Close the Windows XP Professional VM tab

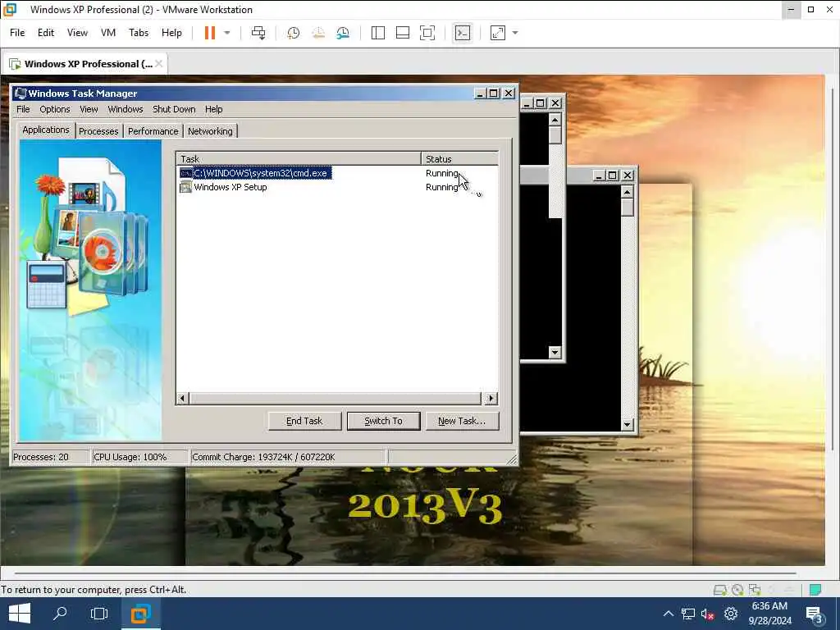[x=158, y=64]
